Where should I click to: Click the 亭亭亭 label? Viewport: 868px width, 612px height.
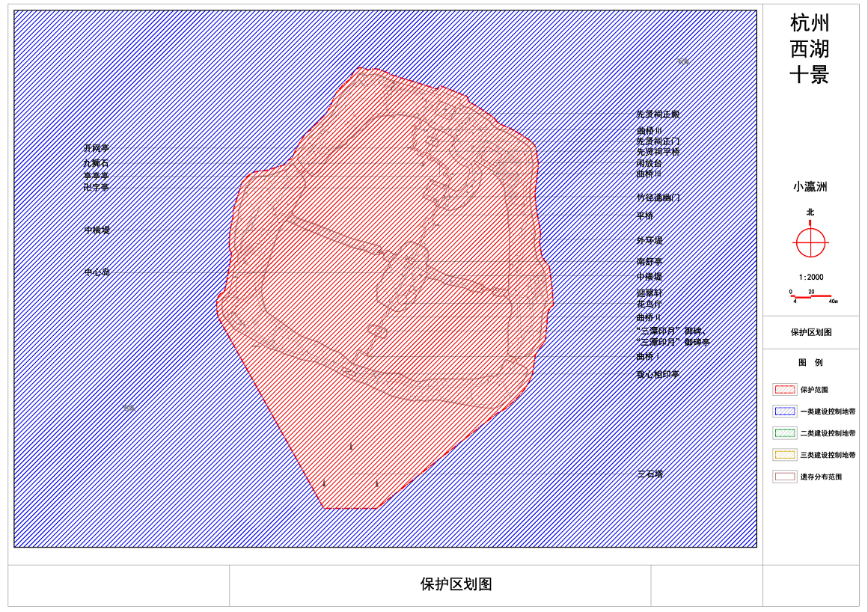(x=96, y=176)
